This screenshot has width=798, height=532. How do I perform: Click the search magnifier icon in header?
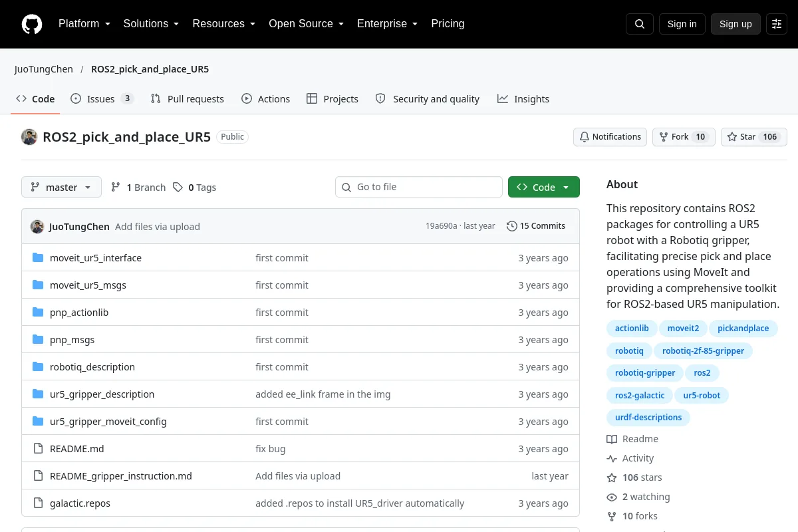(x=640, y=24)
